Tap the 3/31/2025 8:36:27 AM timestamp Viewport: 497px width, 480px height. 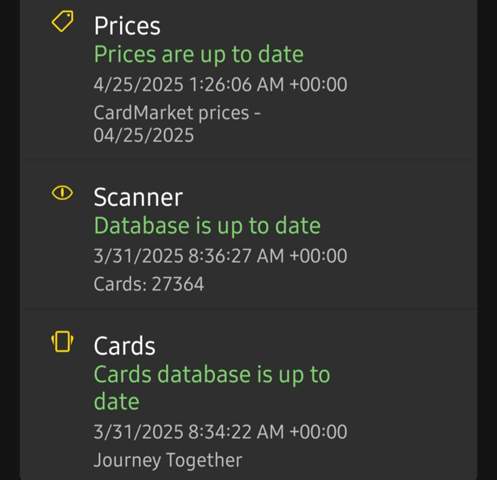click(220, 256)
